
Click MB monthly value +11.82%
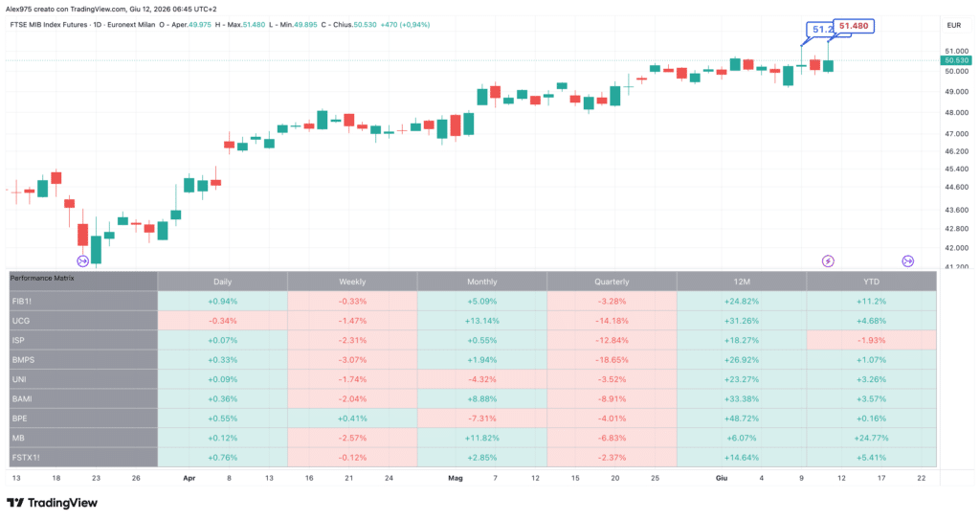pyautogui.click(x=482, y=438)
